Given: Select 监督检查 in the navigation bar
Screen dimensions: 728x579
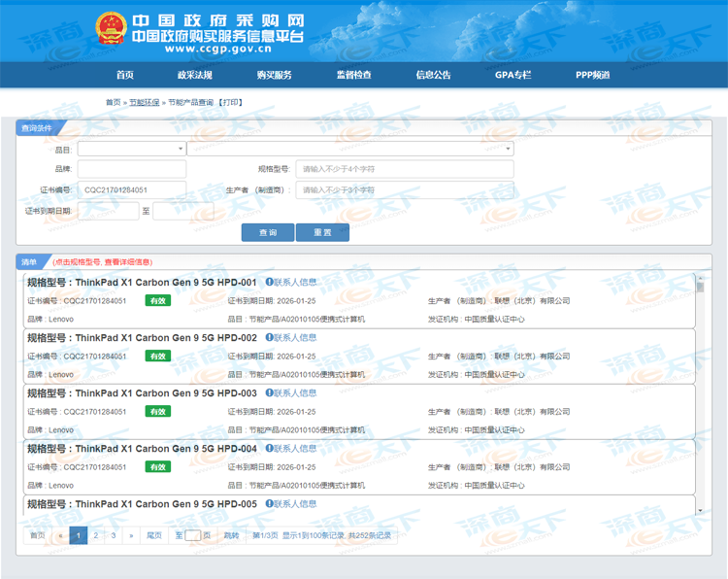Looking at the screenshot, I should (x=353, y=75).
